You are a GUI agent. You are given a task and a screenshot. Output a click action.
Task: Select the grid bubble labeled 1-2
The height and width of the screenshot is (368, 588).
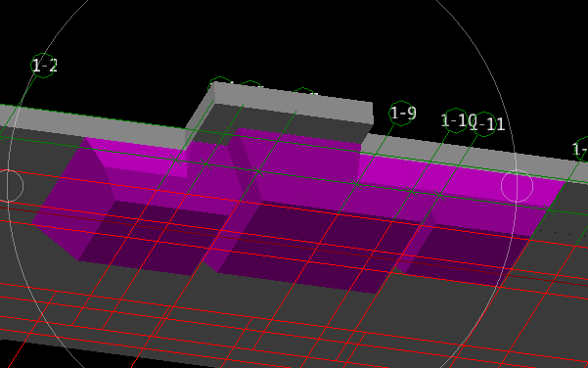(x=44, y=66)
